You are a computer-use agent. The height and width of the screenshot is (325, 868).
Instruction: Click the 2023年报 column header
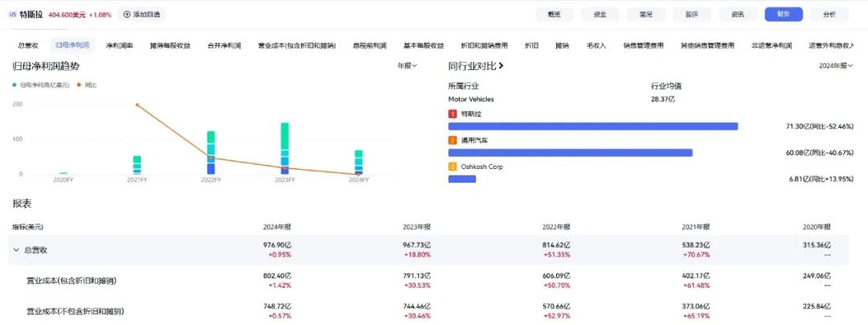[416, 227]
